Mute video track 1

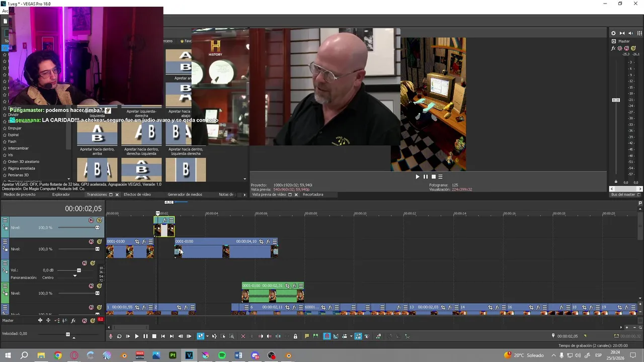click(91, 220)
